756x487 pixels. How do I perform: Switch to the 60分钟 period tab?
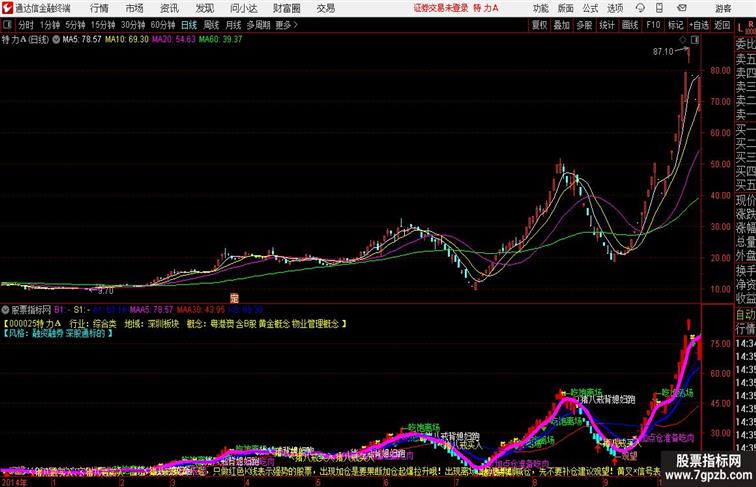[x=163, y=25]
